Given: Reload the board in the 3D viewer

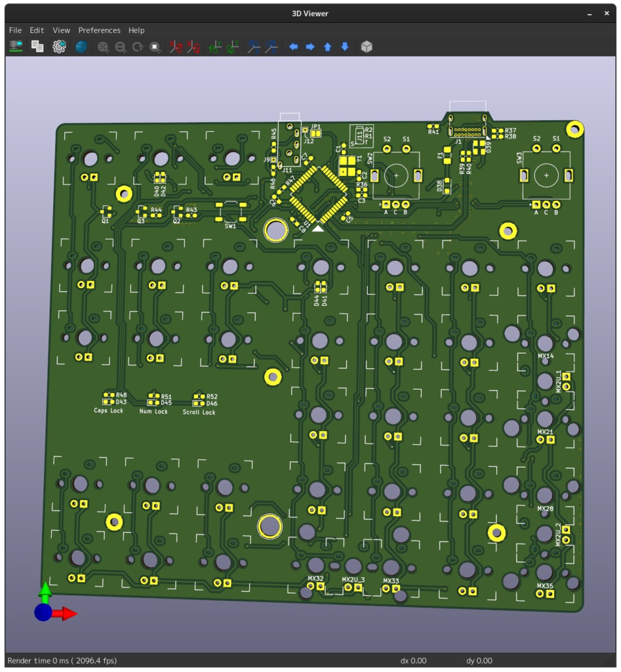Looking at the screenshot, I should coord(14,46).
